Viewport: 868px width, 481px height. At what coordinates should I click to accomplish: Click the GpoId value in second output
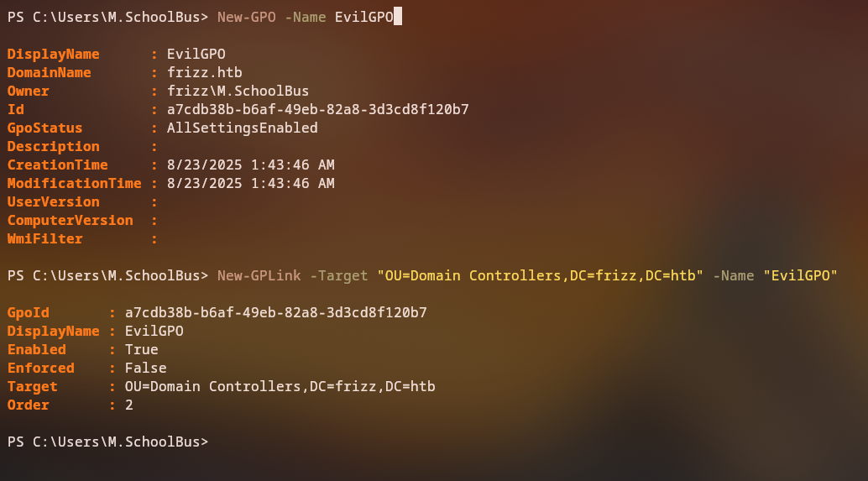point(275,313)
